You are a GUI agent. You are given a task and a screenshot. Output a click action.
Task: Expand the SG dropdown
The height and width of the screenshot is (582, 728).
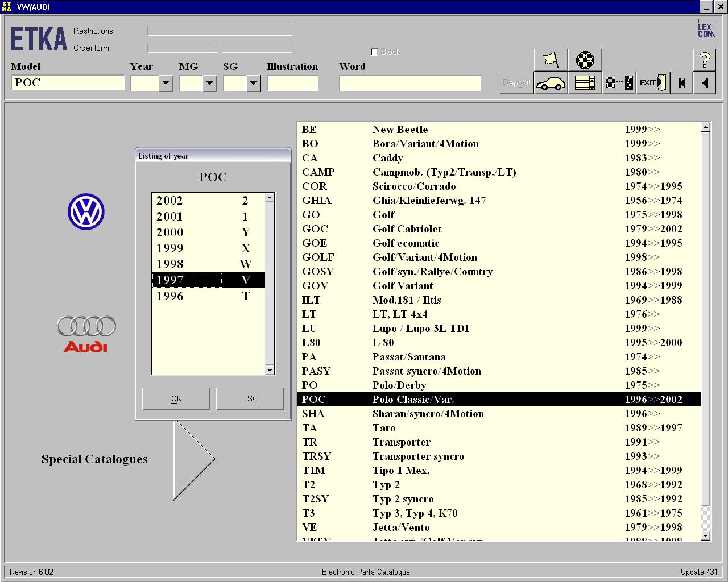click(253, 84)
